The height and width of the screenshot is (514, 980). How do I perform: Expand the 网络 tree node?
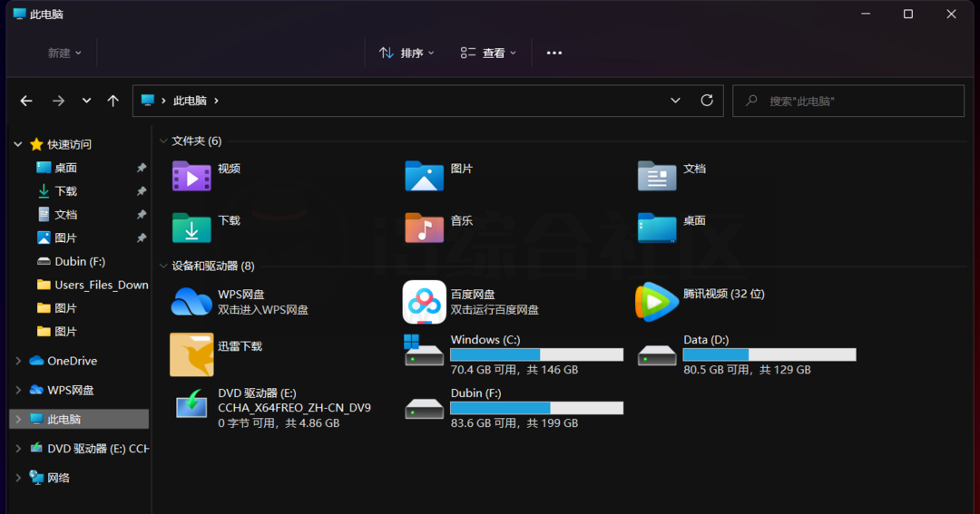click(18, 478)
